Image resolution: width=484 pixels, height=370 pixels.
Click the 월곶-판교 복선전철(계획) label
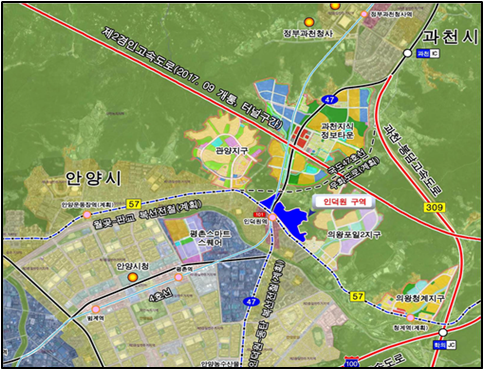coord(148,216)
